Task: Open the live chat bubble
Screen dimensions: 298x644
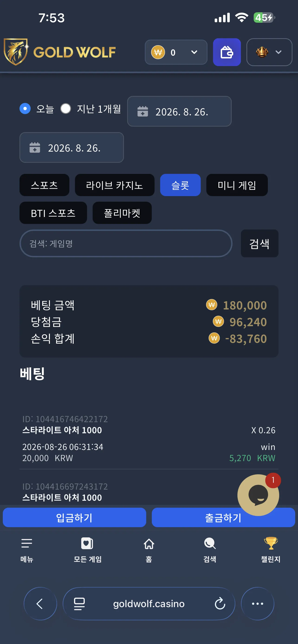Action: point(258,495)
